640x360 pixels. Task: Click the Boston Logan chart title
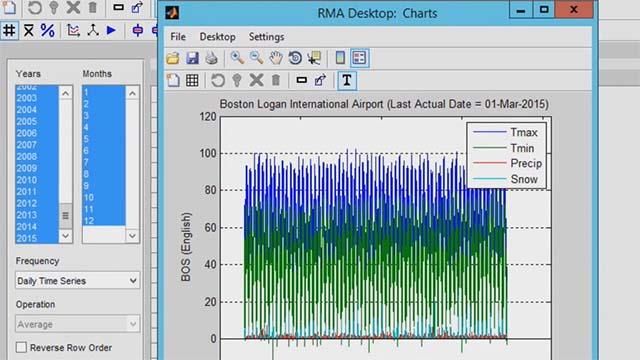tap(384, 104)
